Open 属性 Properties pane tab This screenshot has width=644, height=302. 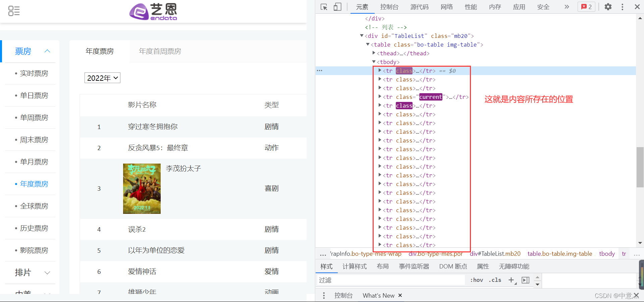[483, 266]
